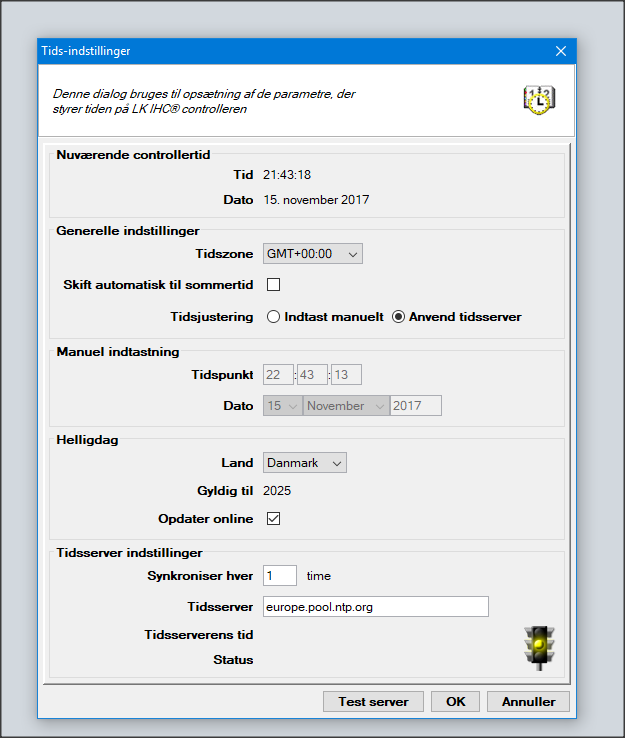Image resolution: width=625 pixels, height=738 pixels.
Task: Click the year field showing 2017
Action: 415,405
